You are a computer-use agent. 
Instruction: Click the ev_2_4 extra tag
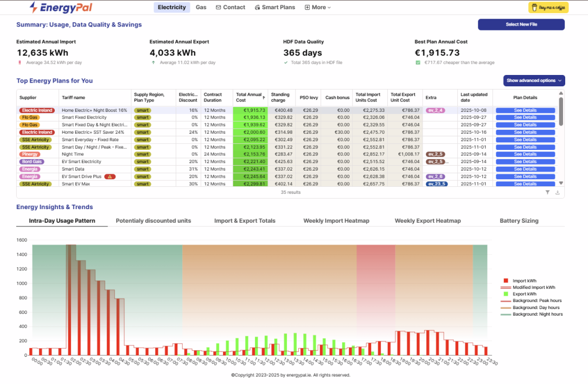tap(436, 110)
